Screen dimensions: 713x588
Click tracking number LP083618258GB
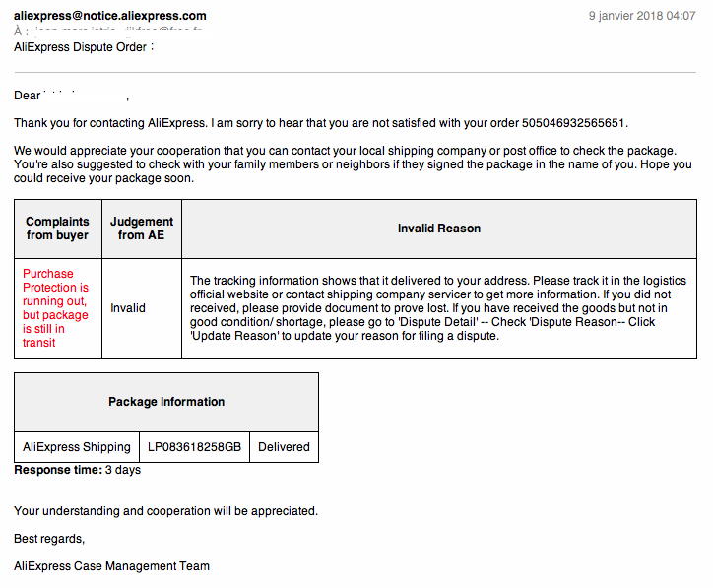point(194,447)
